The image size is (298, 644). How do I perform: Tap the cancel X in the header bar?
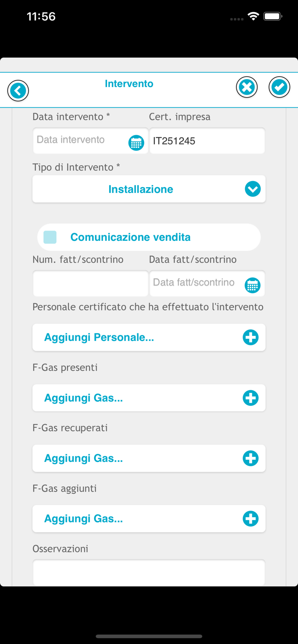click(247, 87)
